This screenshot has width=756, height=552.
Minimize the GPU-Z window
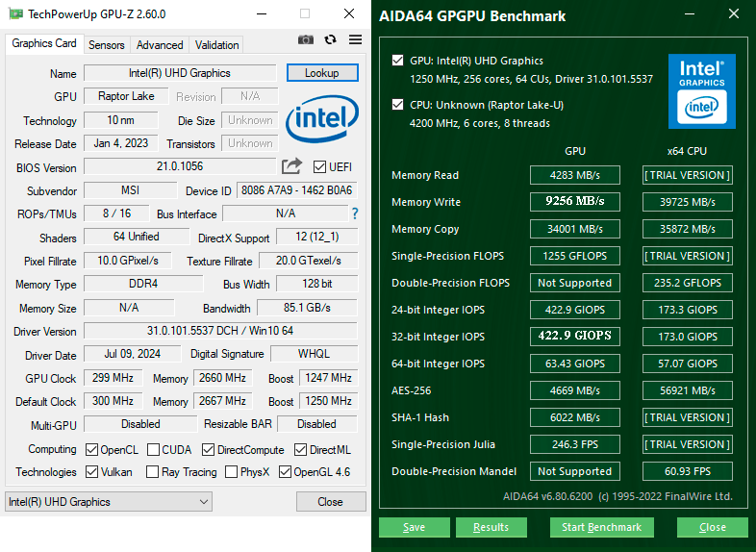[262, 14]
